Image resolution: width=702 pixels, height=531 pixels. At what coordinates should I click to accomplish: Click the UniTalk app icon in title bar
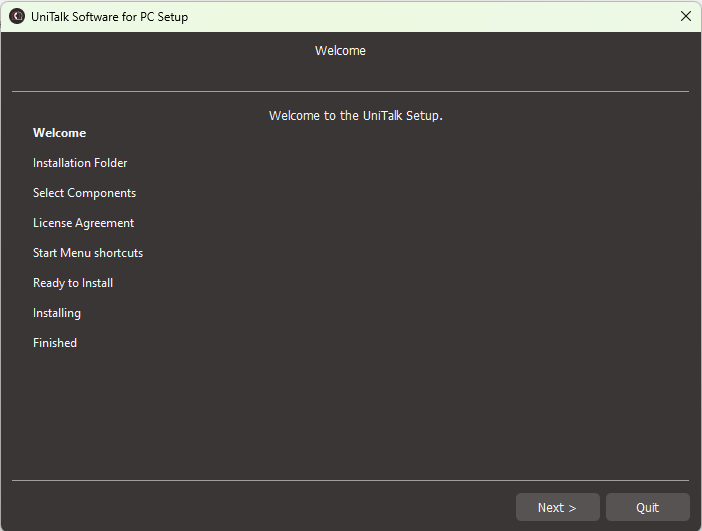click(x=17, y=16)
